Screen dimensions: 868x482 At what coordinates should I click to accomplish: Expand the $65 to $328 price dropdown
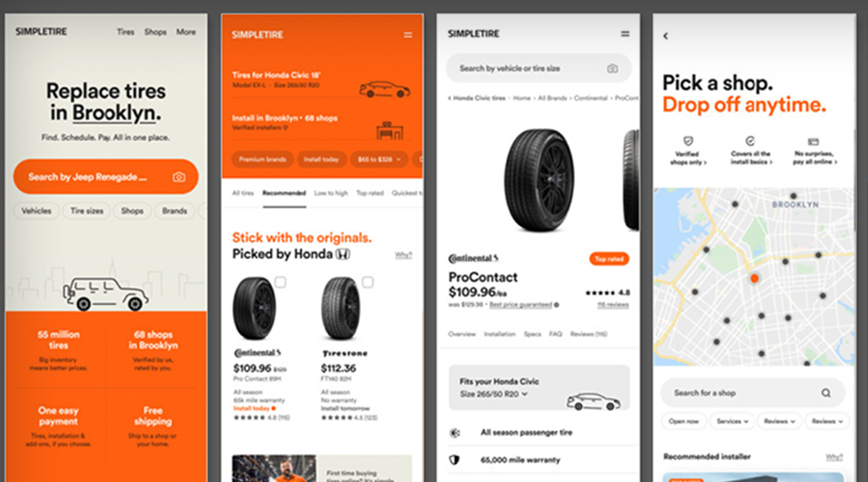(379, 159)
